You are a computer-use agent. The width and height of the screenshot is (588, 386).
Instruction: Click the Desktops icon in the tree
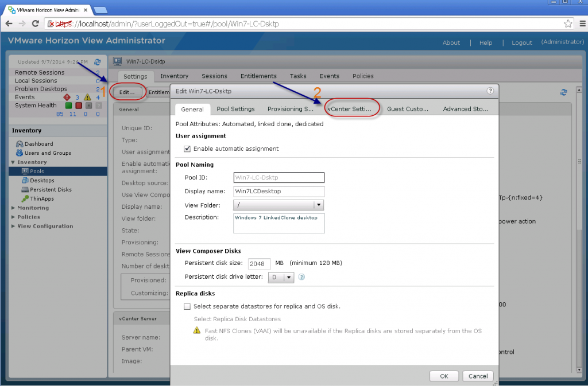25,181
